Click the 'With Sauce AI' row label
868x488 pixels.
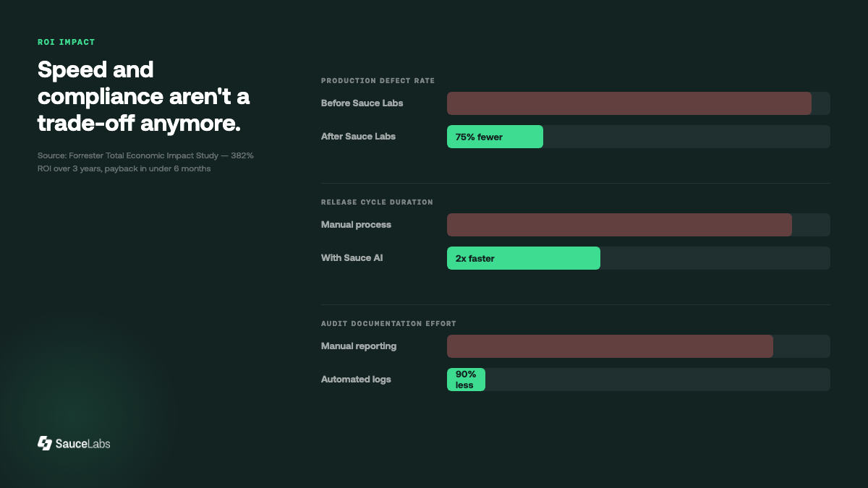click(x=352, y=258)
